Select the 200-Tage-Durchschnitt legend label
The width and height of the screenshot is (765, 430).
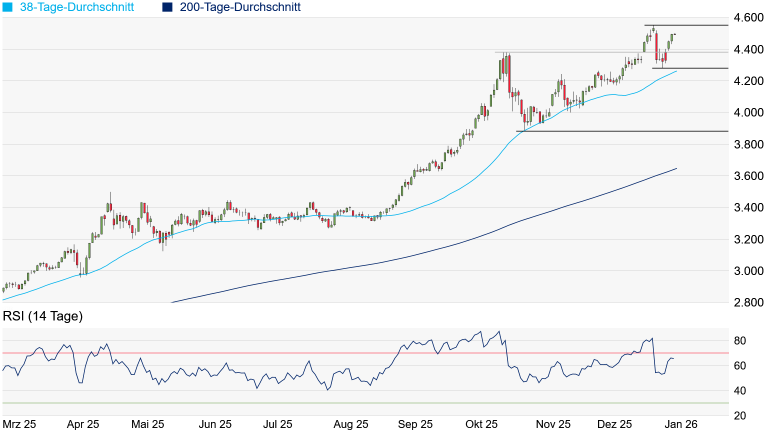(x=240, y=7)
